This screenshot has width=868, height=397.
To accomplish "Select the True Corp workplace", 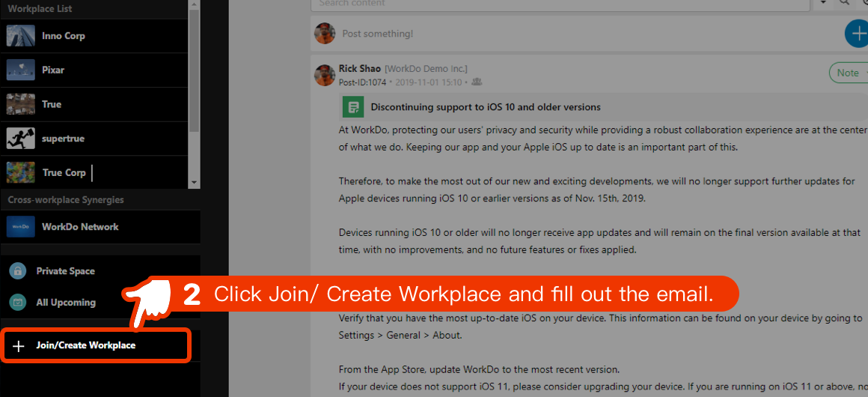I will pos(94,172).
